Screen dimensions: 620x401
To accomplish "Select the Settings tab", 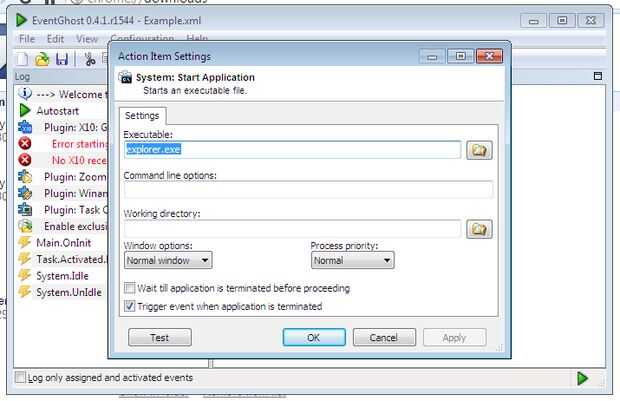I will [x=142, y=116].
